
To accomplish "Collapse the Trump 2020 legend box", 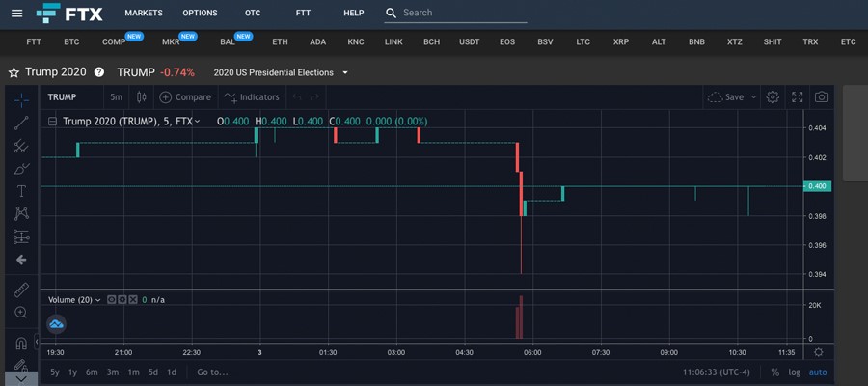I will 53,122.
